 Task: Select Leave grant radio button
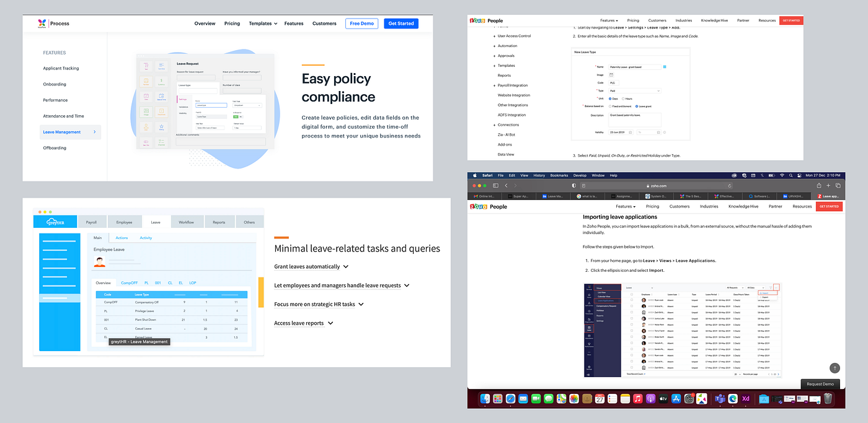(x=637, y=107)
